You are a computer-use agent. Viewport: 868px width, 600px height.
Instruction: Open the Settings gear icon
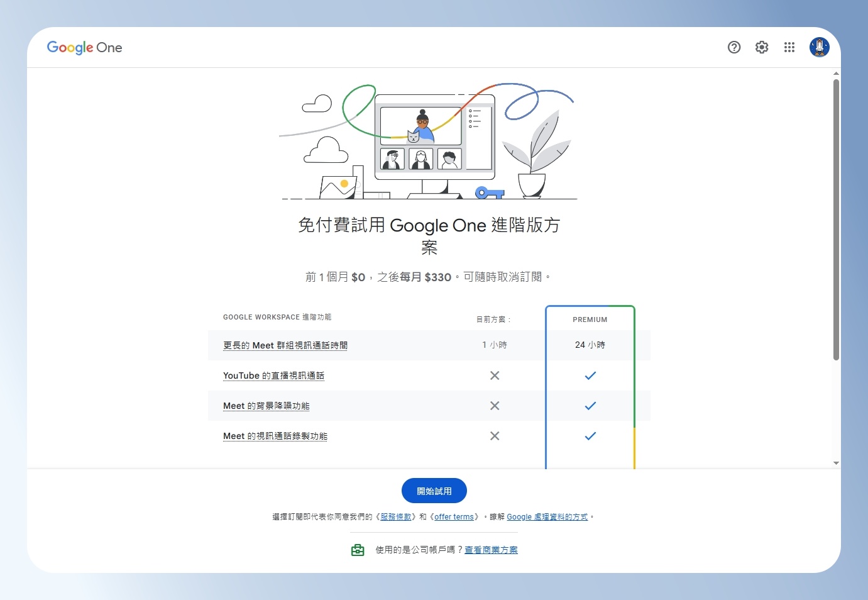pos(762,47)
